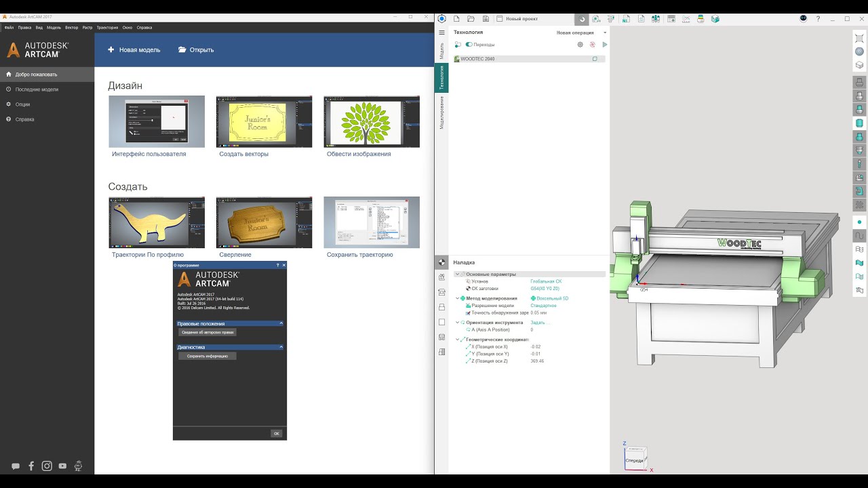
Task: Toggle the WOODTEC 2040 row checkbox
Action: [595, 59]
